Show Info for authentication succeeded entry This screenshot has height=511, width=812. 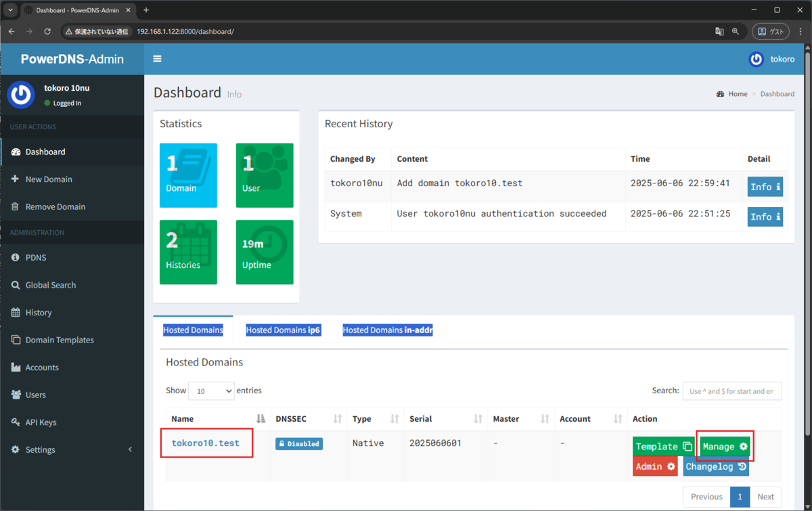765,217
